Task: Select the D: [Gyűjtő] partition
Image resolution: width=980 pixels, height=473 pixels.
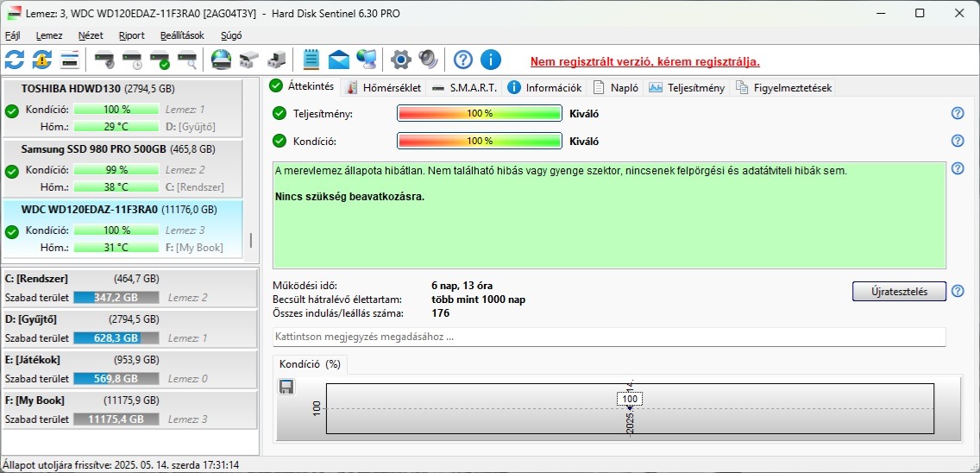Action: coord(129,329)
